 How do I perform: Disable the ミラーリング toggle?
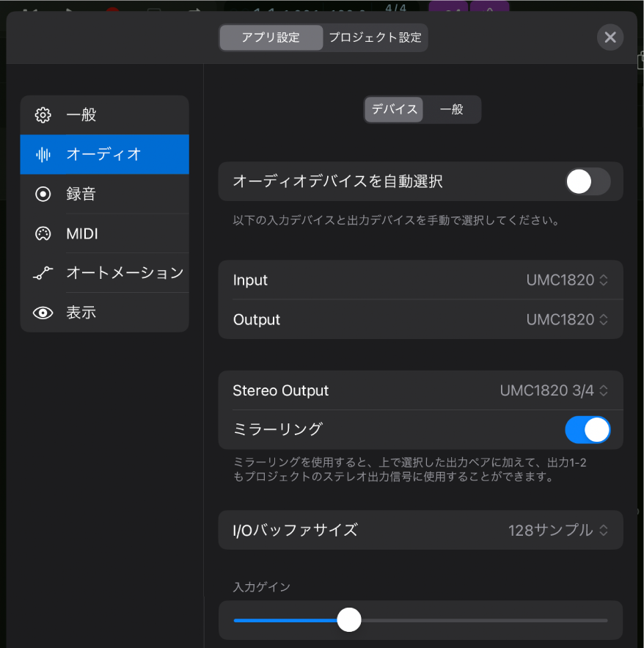tap(588, 429)
